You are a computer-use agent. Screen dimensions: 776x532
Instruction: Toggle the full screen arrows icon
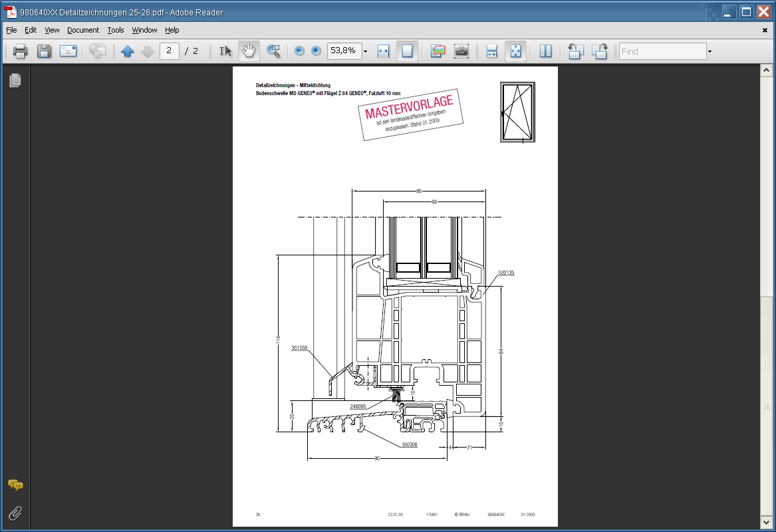(x=516, y=51)
